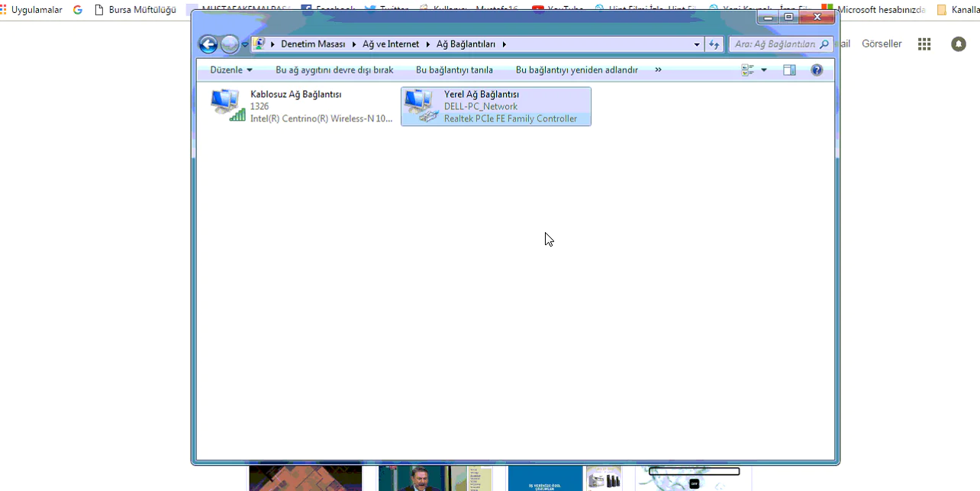Click Bu bağlantıyı yeniden adlandır

[x=576, y=69]
